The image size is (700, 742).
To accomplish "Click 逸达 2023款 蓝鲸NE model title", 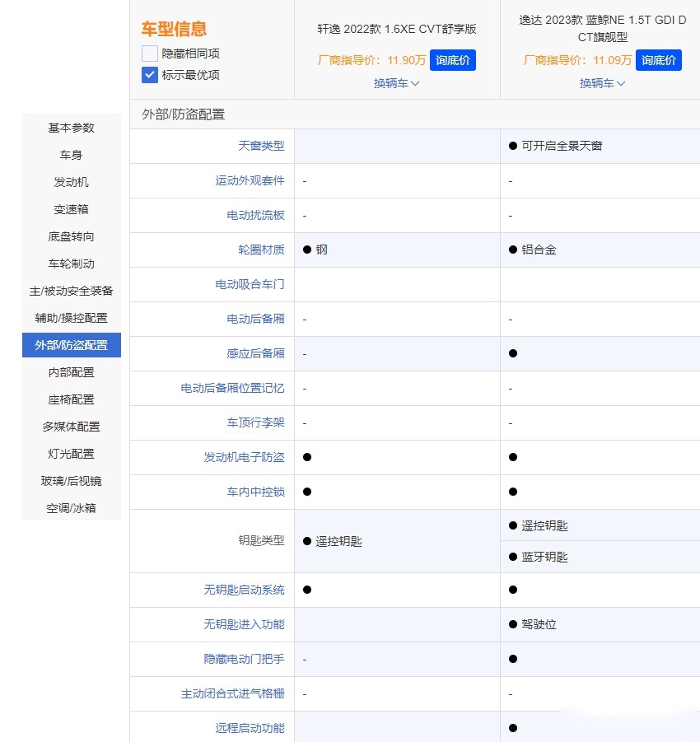I will tap(603, 28).
